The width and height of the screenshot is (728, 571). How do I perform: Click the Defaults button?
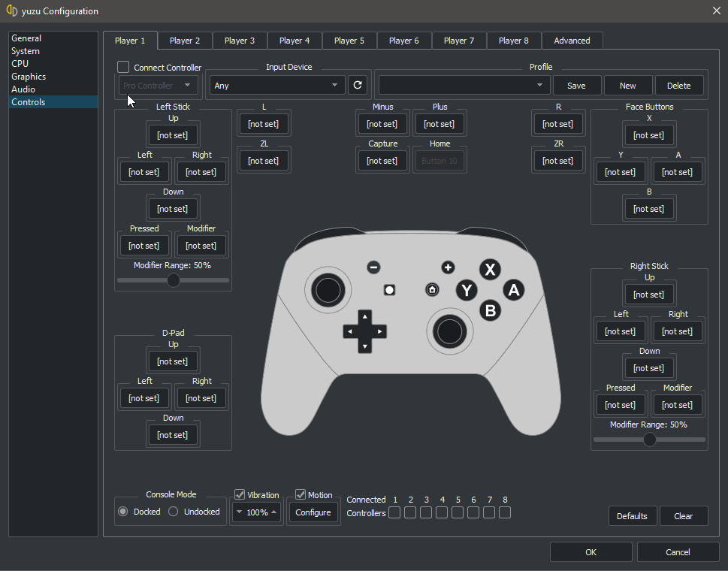click(x=632, y=515)
